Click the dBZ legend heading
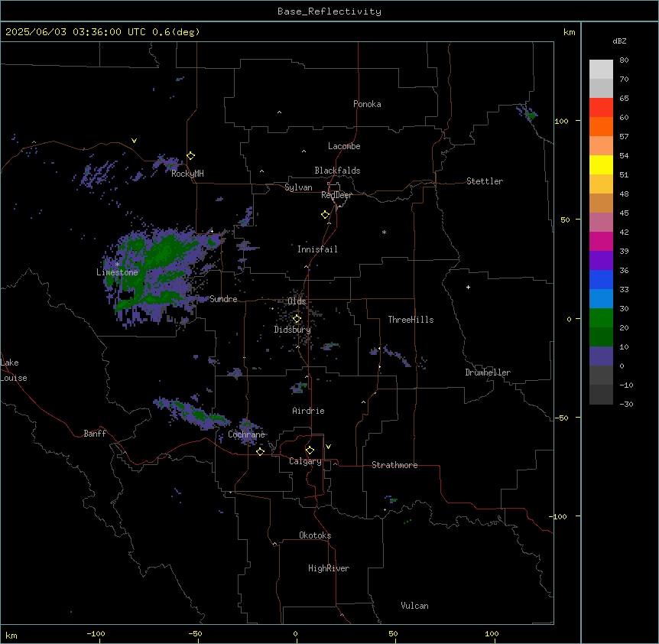Screen dimensions: 659x644 619,41
